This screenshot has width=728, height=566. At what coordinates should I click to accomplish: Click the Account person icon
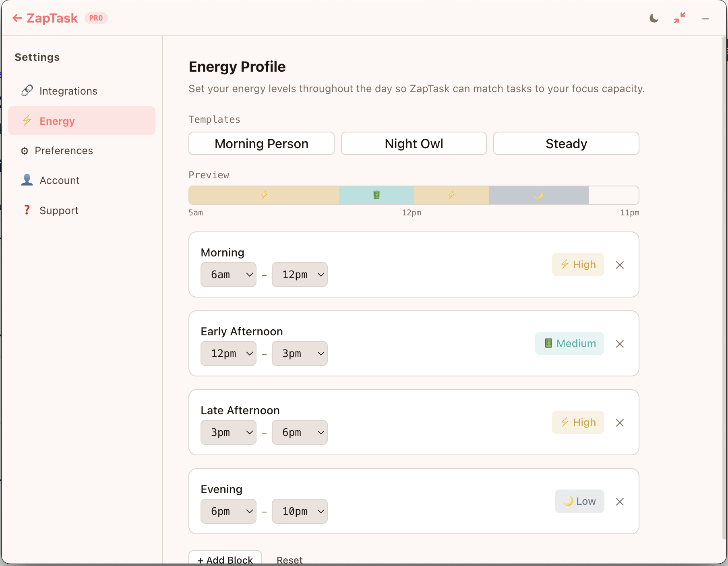[27, 180]
